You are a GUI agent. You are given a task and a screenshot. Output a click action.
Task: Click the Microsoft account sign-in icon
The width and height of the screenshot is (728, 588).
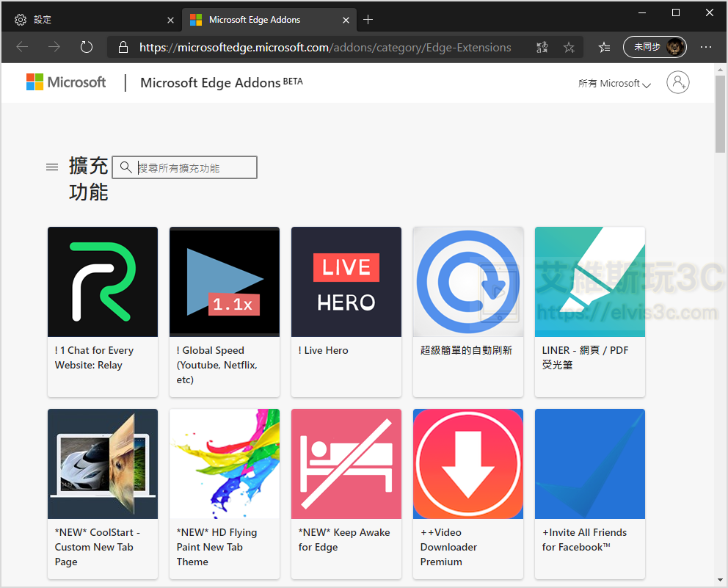pos(677,82)
